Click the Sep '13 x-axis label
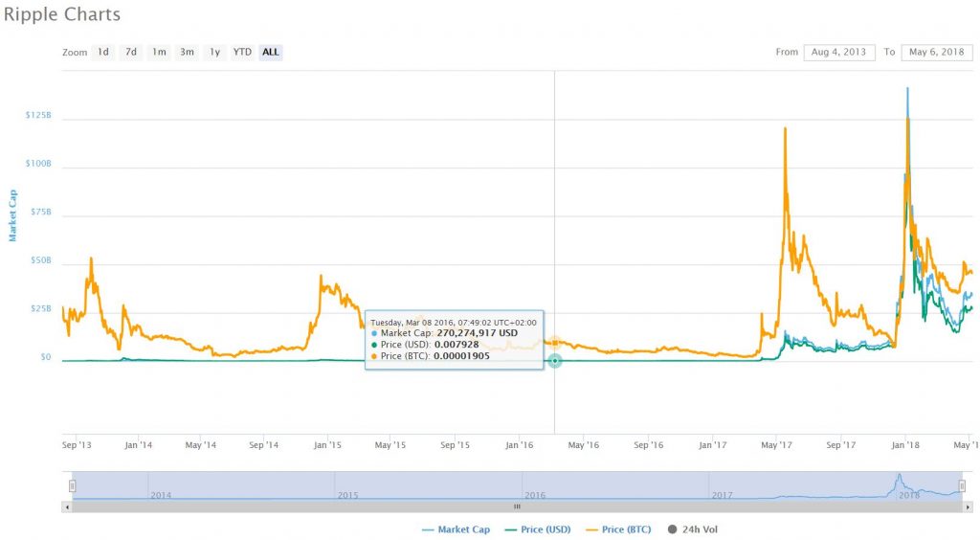The height and width of the screenshot is (540, 980). [77, 445]
